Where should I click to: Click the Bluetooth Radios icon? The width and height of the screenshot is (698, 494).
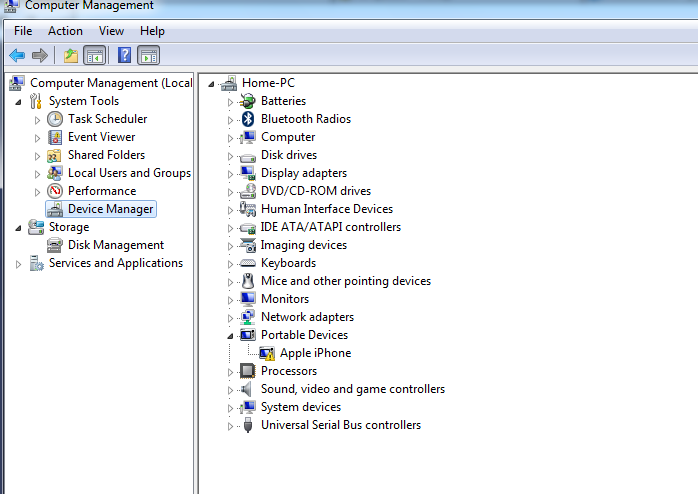coord(248,119)
